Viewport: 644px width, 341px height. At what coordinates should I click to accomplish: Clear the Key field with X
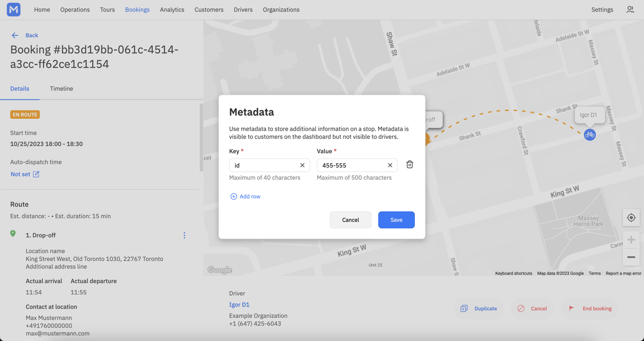(302, 165)
